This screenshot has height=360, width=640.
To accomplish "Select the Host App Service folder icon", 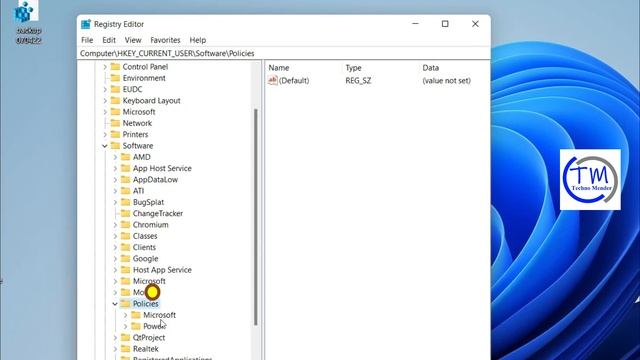I will click(126, 270).
